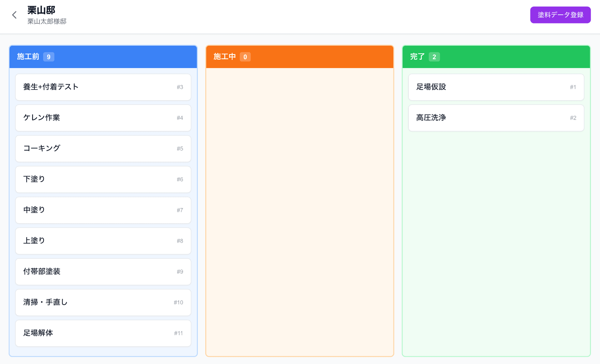Click the 完了 column header

click(417, 57)
